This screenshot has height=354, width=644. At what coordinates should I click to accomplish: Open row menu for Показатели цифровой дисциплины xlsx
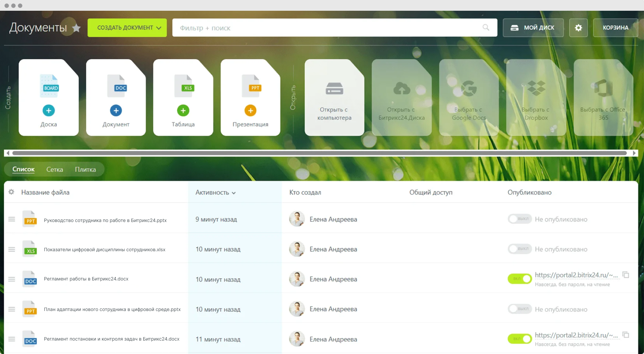click(x=12, y=249)
